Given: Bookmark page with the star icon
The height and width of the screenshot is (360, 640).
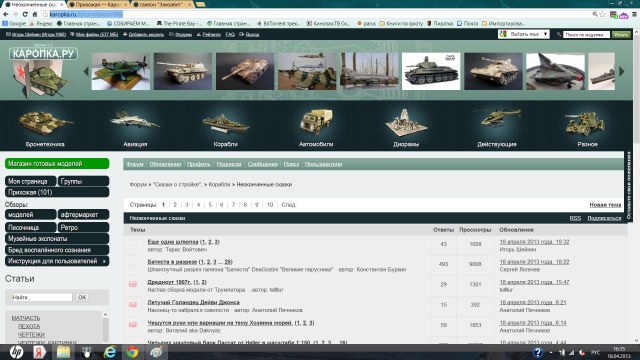Looking at the screenshot, I should point(603,14).
